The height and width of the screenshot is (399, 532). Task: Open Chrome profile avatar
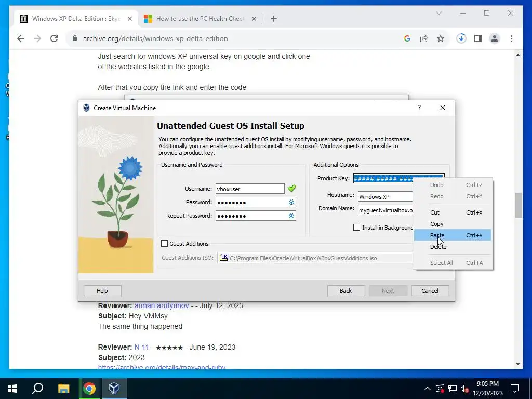pyautogui.click(x=495, y=38)
